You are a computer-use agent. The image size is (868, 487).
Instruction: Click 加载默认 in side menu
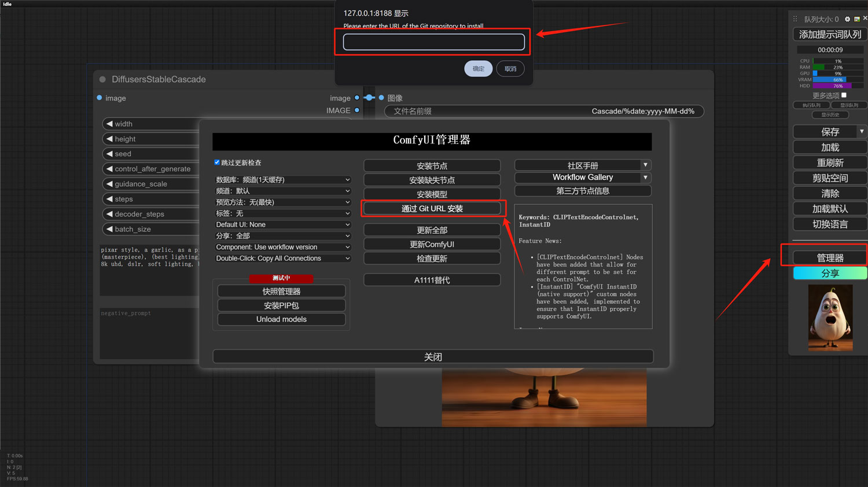pos(830,209)
